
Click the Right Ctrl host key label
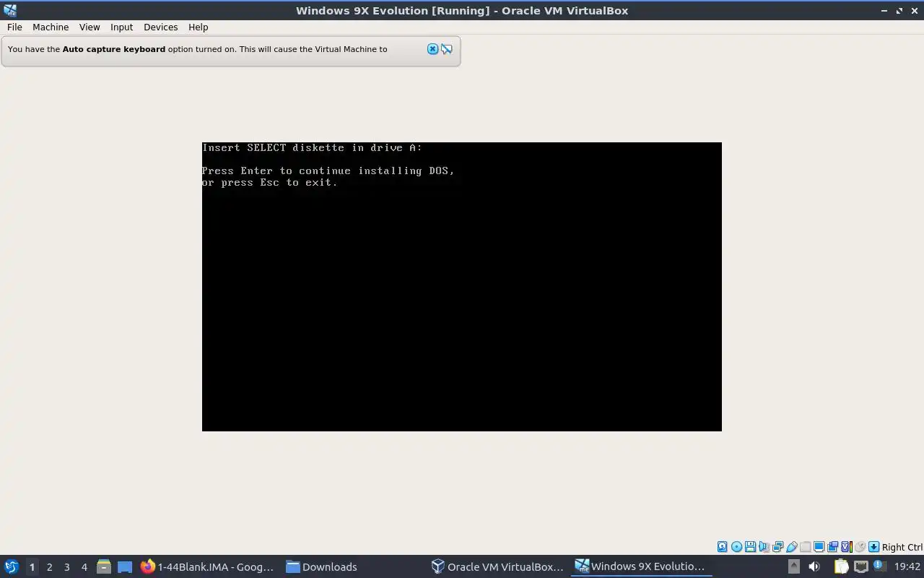pos(902,547)
